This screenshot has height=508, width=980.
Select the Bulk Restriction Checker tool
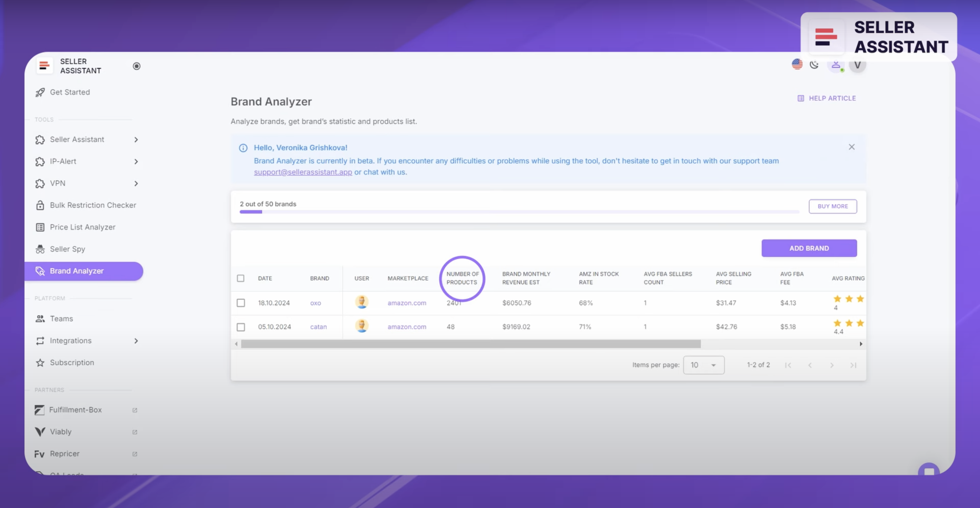point(93,205)
